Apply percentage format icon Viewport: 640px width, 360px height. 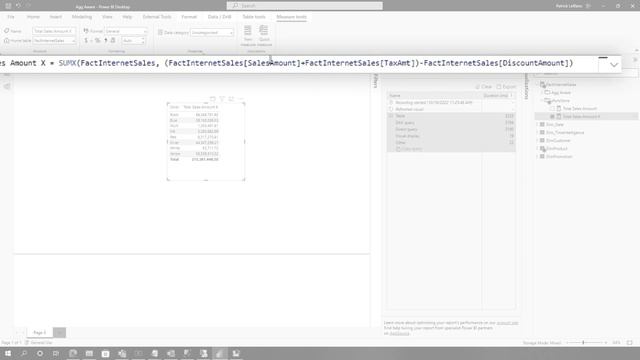click(97, 40)
